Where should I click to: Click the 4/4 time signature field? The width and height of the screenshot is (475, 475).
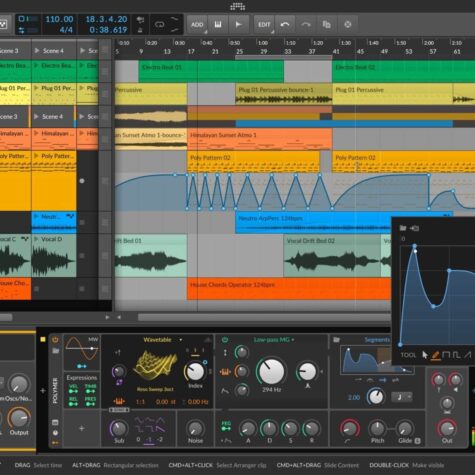(66, 30)
